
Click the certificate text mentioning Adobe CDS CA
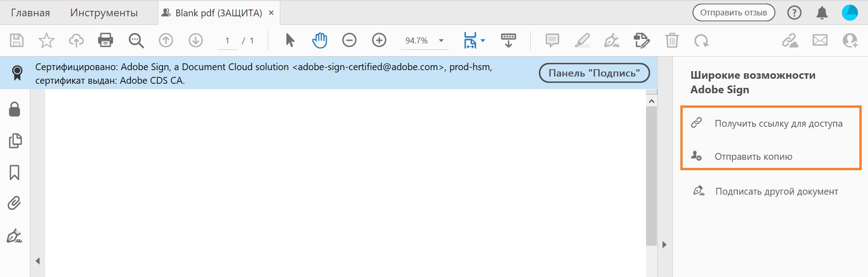point(110,81)
